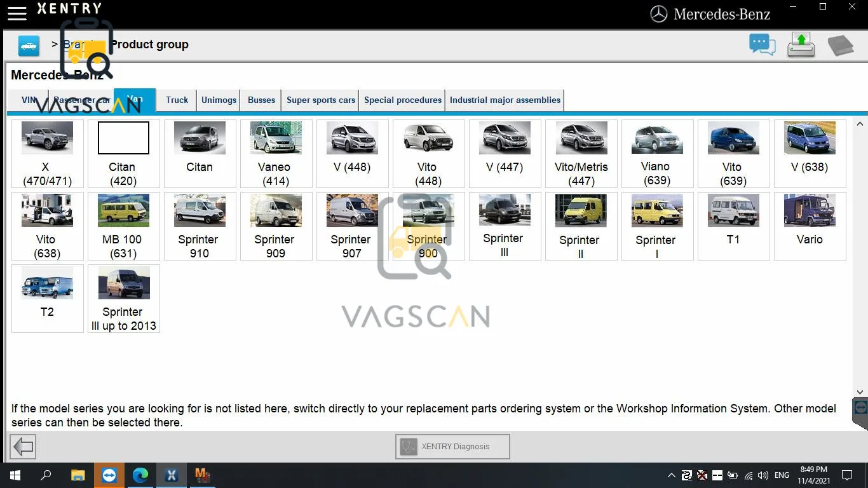868x488 pixels.
Task: Open the Unimogs tab
Action: coord(219,100)
